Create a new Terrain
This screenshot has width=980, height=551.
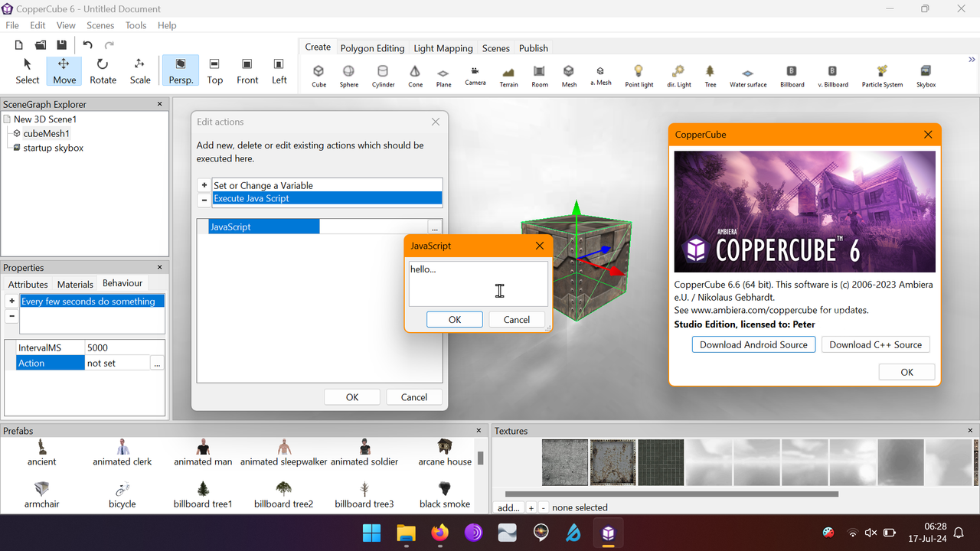tap(508, 73)
